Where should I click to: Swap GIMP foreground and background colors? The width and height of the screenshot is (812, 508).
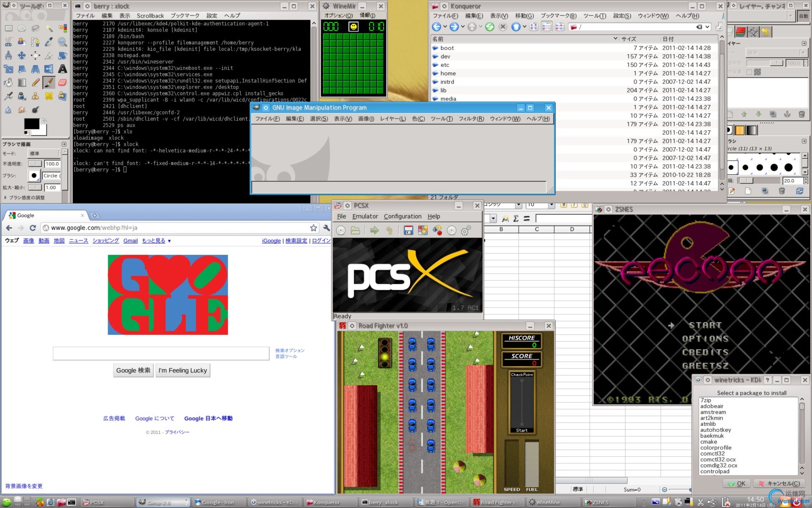tap(44, 121)
